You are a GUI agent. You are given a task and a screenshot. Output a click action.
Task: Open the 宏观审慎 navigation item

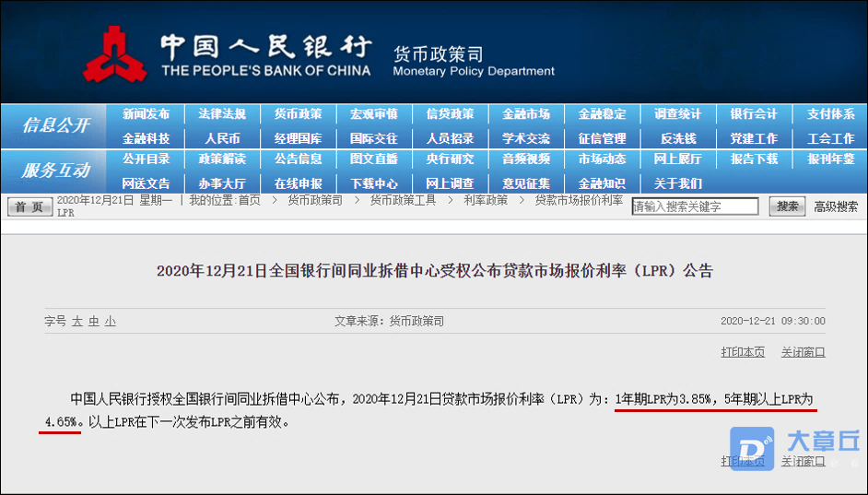374,114
